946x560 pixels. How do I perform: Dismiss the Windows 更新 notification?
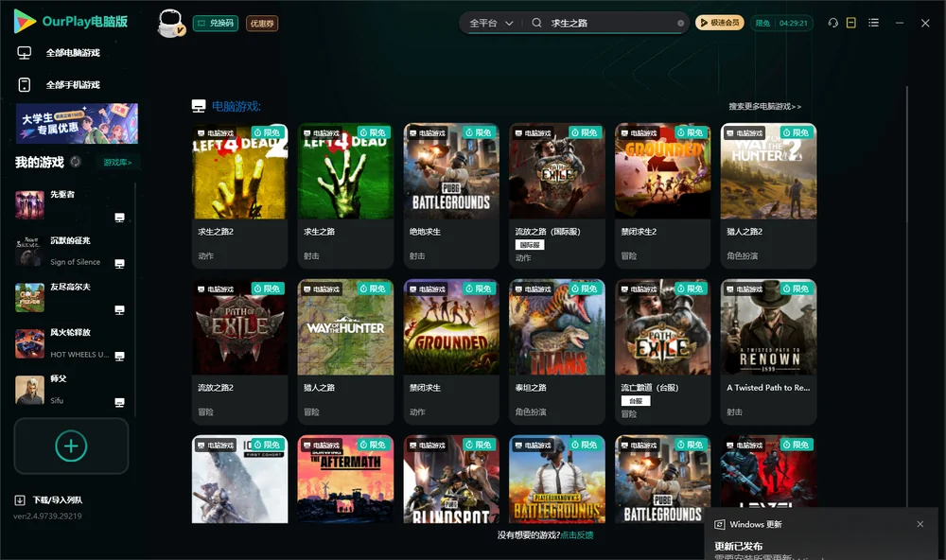click(920, 524)
